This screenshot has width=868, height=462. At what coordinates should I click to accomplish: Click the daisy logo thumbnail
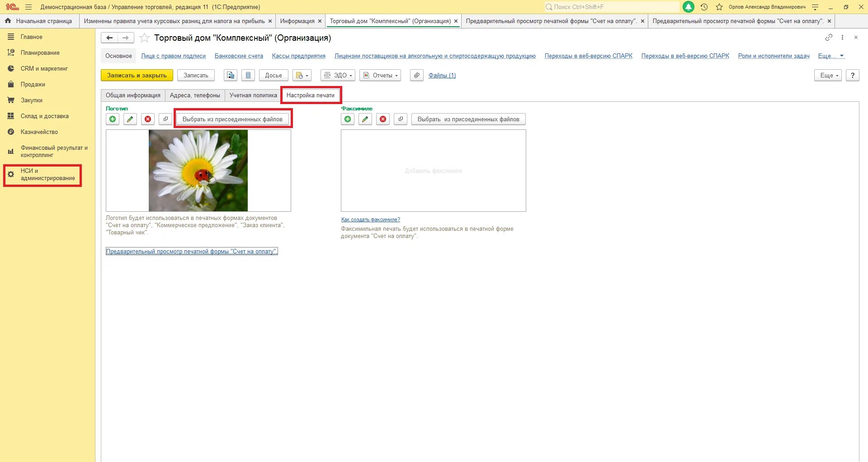pyautogui.click(x=198, y=171)
